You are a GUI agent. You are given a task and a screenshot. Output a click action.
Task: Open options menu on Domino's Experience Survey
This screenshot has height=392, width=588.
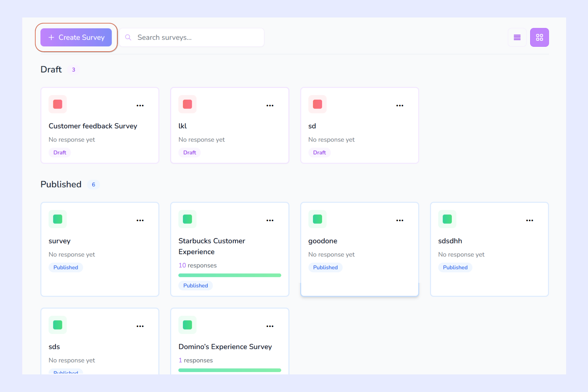coord(269,325)
